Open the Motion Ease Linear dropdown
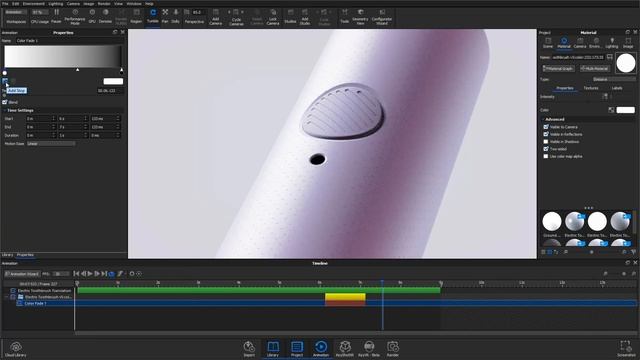This screenshot has width=640, height=360. (x=51, y=144)
